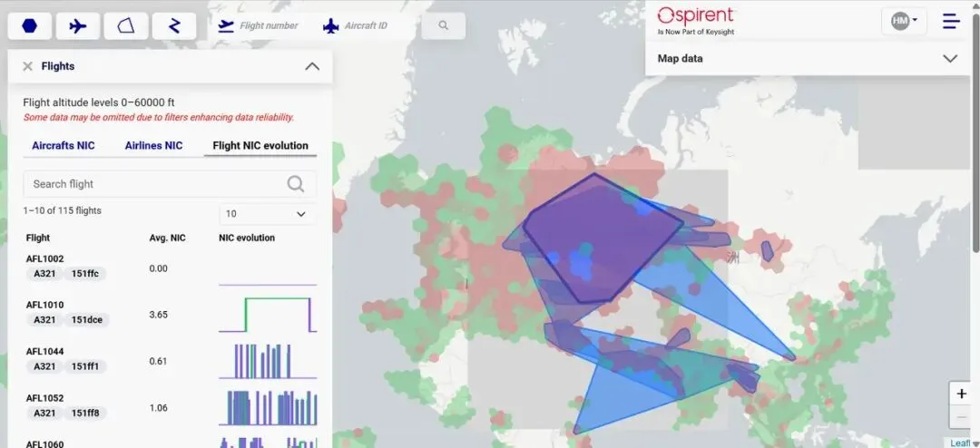980x448 pixels.
Task: Click the AFL1044 NIC evolution chart
Action: [x=268, y=361]
